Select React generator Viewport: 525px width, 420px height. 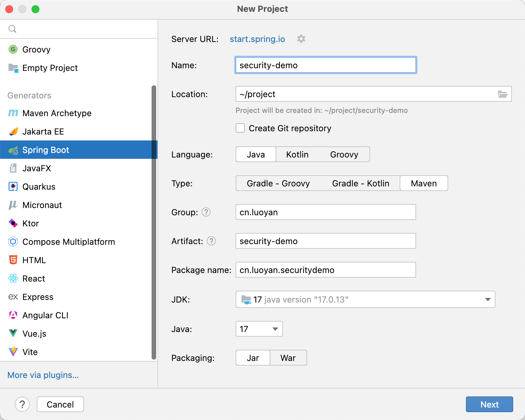(x=79, y=279)
